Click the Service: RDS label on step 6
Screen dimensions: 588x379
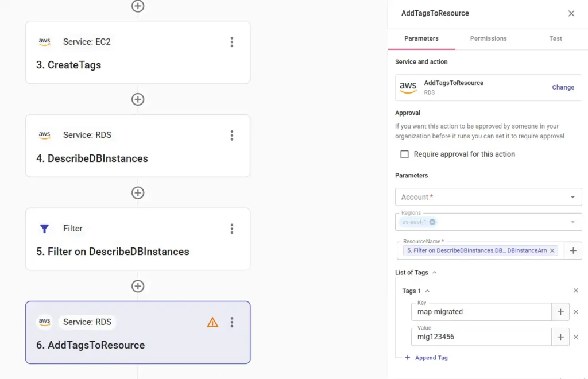pyautogui.click(x=87, y=322)
